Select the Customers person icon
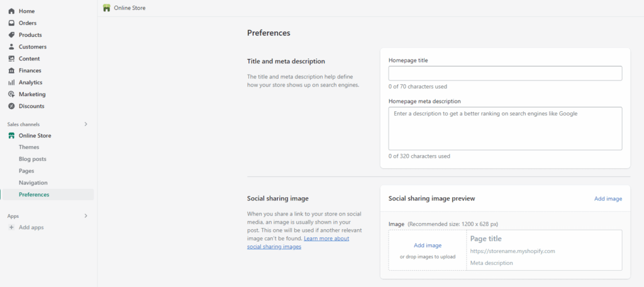This screenshot has width=644, height=287. 11,46
